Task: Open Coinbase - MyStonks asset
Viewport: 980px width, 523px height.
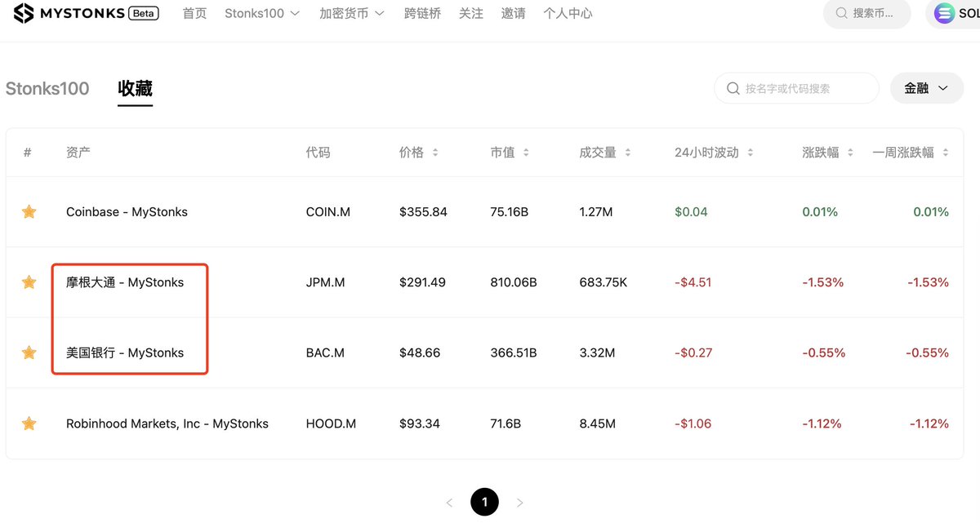Action: (x=127, y=212)
